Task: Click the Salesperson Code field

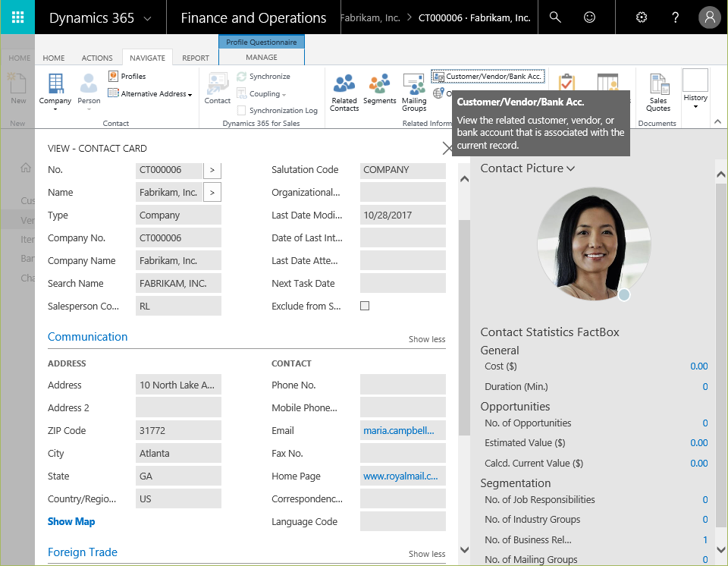Action: (178, 306)
